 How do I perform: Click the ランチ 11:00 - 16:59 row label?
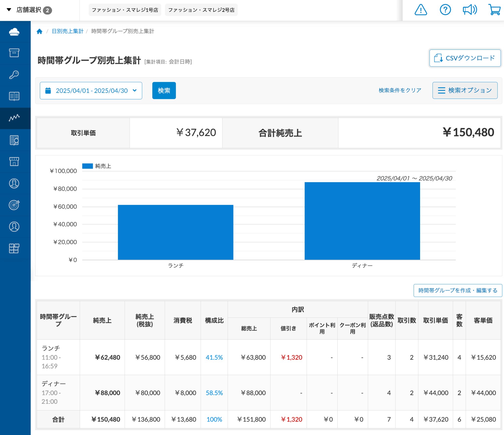[x=58, y=357]
